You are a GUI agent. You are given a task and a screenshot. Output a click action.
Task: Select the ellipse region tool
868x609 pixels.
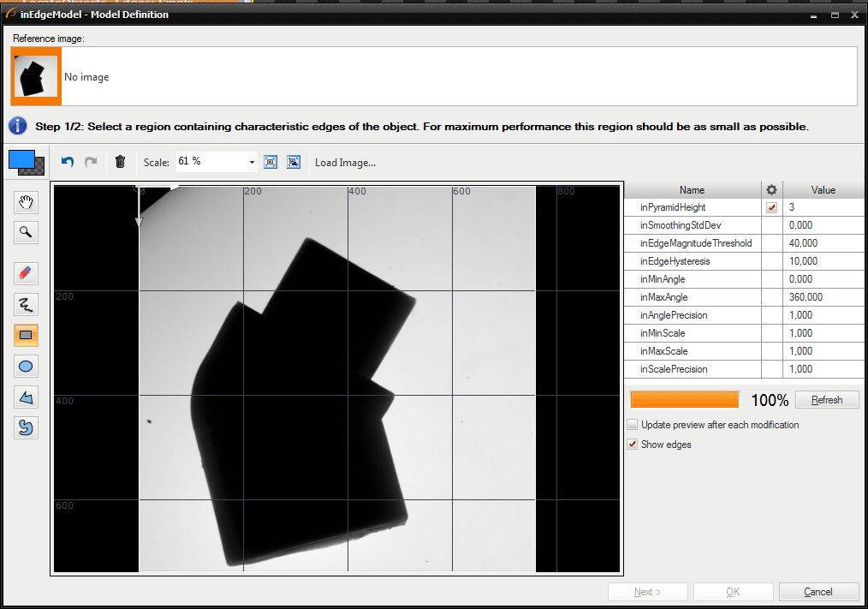[x=26, y=367]
